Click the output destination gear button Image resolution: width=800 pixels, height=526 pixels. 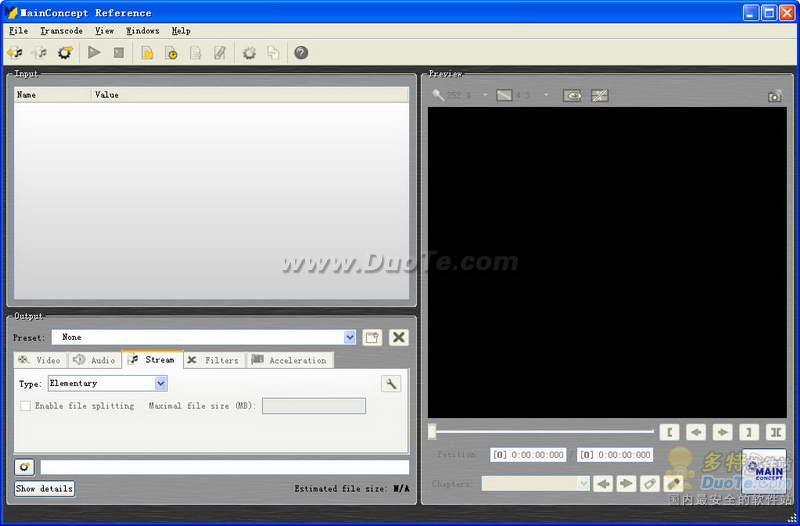(x=24, y=467)
